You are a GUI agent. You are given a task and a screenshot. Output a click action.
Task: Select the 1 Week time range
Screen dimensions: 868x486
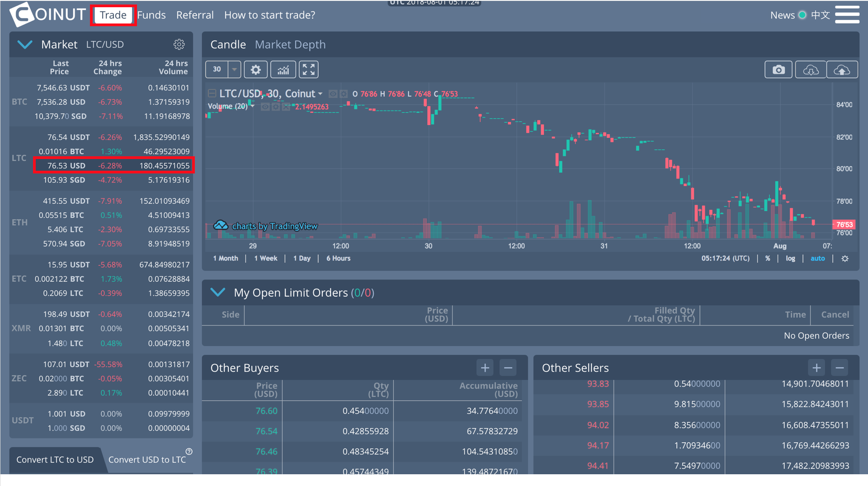click(265, 258)
